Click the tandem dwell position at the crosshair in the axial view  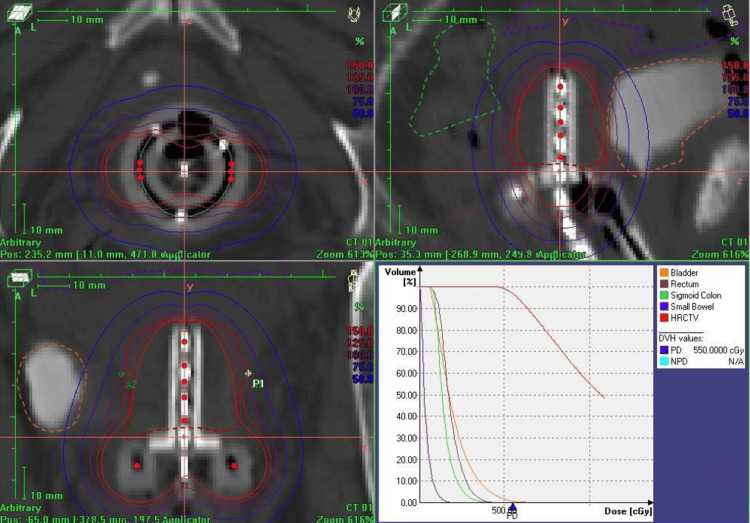185,170
